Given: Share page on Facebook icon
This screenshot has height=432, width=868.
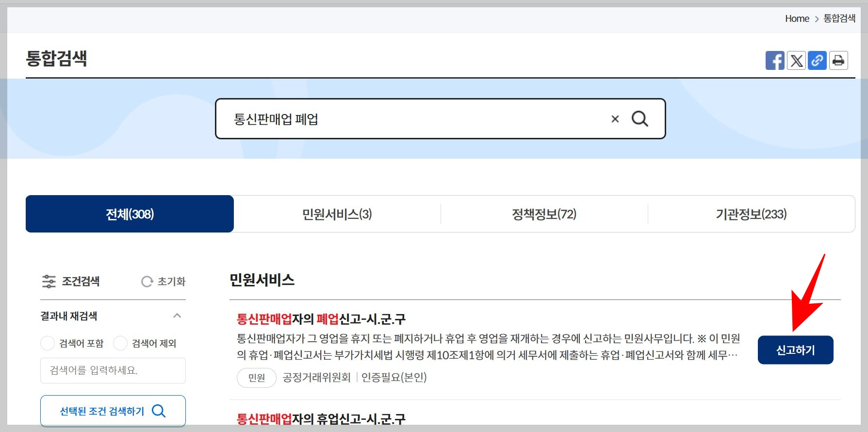Looking at the screenshot, I should (775, 61).
